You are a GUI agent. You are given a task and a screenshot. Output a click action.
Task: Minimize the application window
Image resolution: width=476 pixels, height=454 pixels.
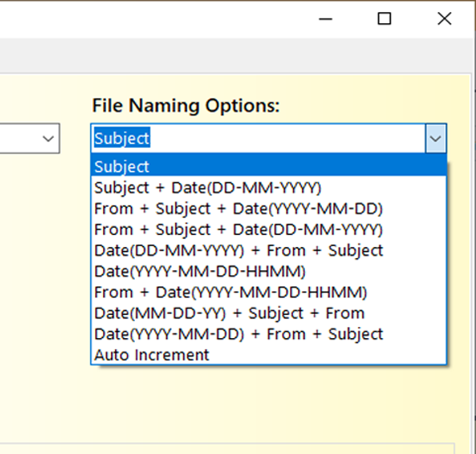325,19
